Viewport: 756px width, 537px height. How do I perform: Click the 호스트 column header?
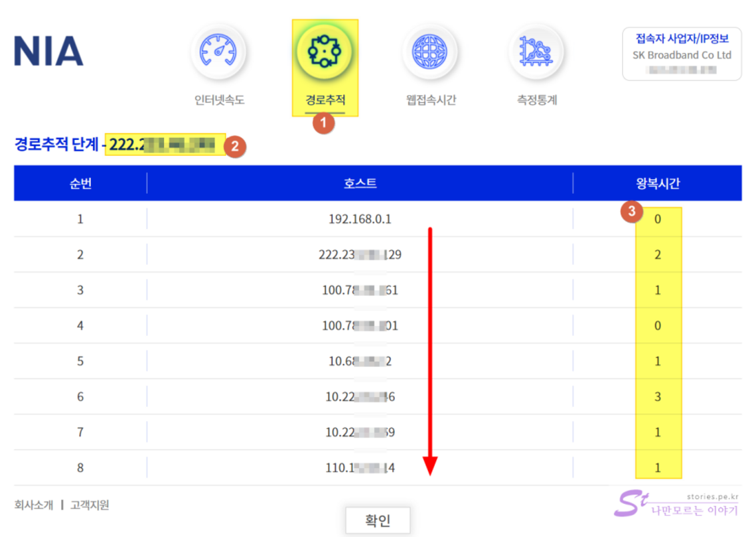(x=360, y=183)
